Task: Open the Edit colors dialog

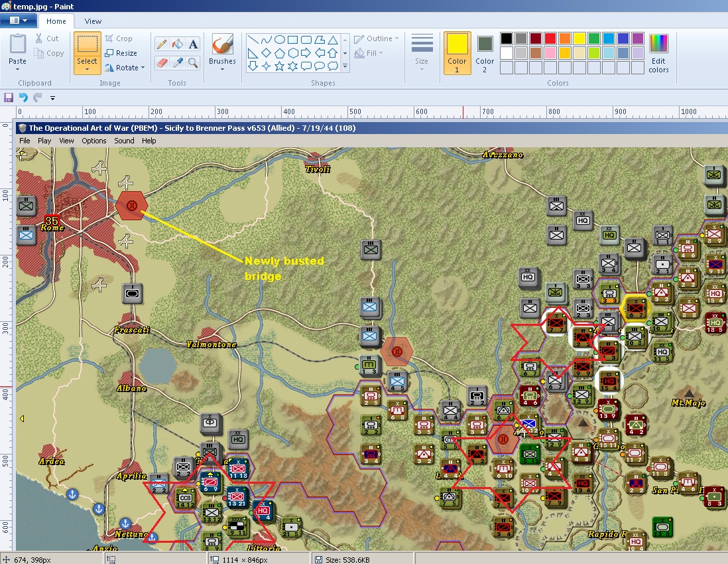Action: 658,53
